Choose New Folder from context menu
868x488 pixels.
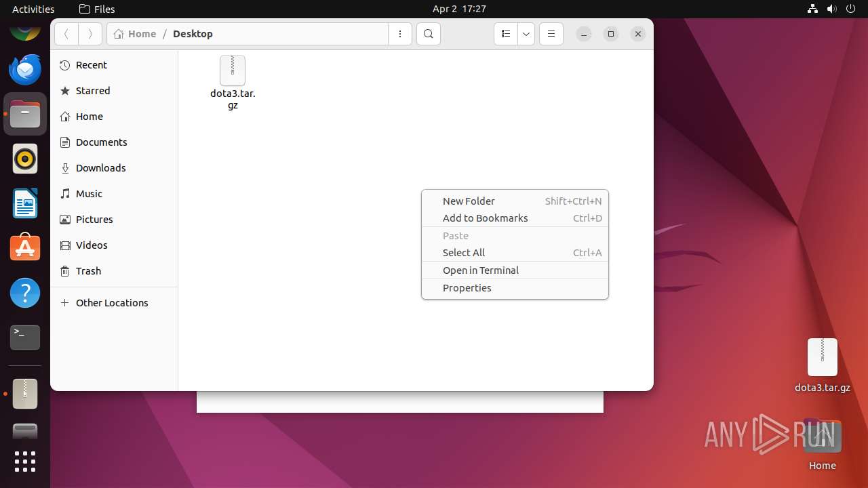point(515,201)
